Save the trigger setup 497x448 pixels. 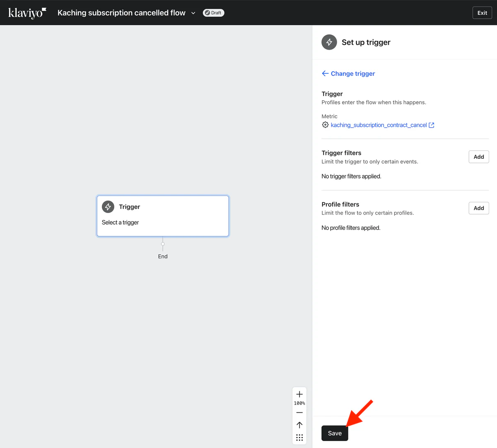[x=335, y=433]
